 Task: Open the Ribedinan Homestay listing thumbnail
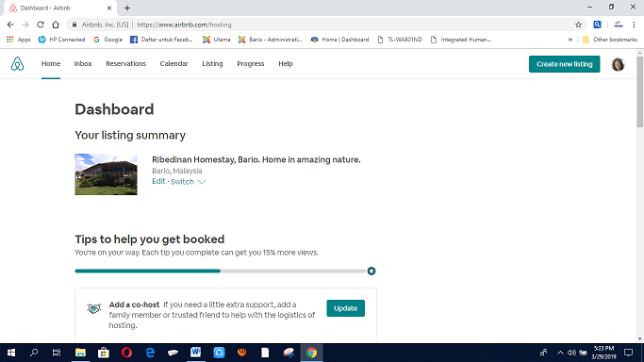[106, 174]
